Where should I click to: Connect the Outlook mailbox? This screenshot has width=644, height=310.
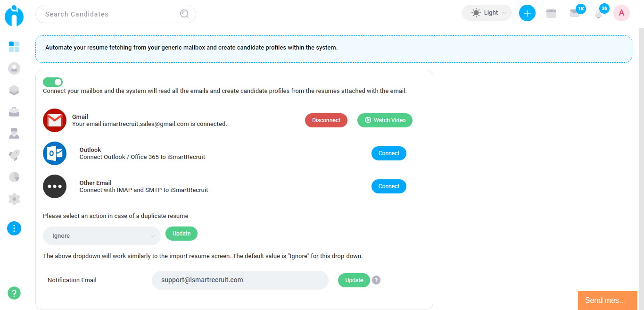[x=389, y=153]
